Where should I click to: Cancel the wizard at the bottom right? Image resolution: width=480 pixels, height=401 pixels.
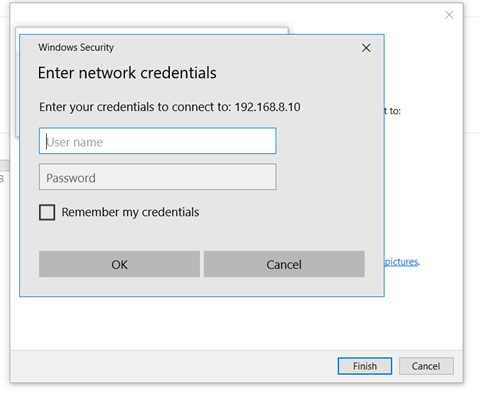click(x=426, y=366)
